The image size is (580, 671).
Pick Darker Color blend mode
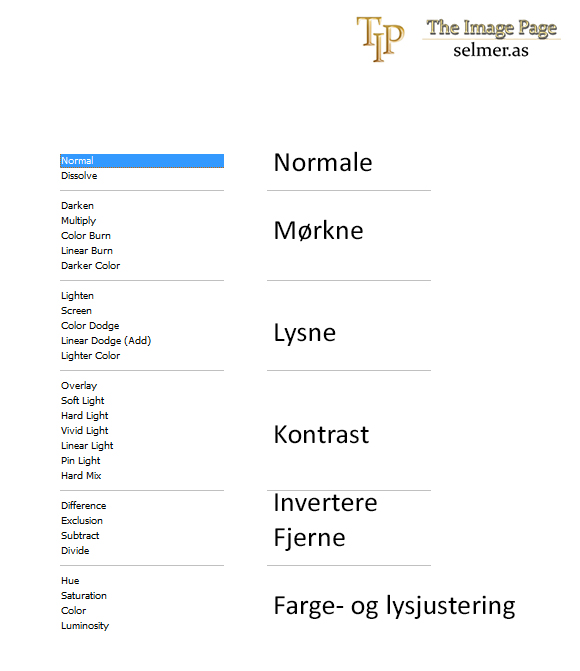[x=91, y=265]
